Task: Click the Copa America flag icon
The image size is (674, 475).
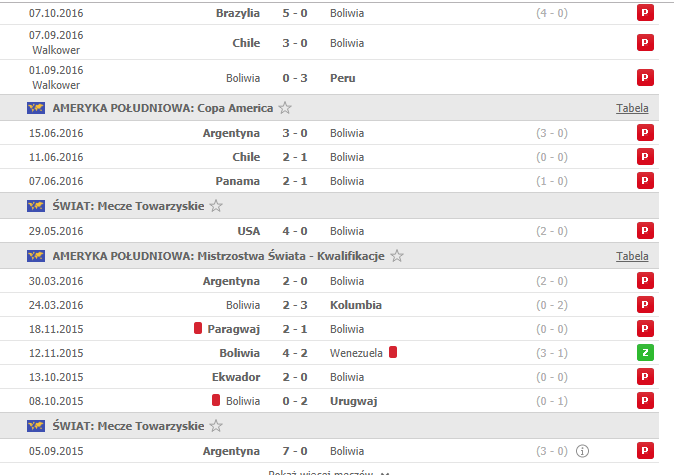Action: click(x=36, y=108)
